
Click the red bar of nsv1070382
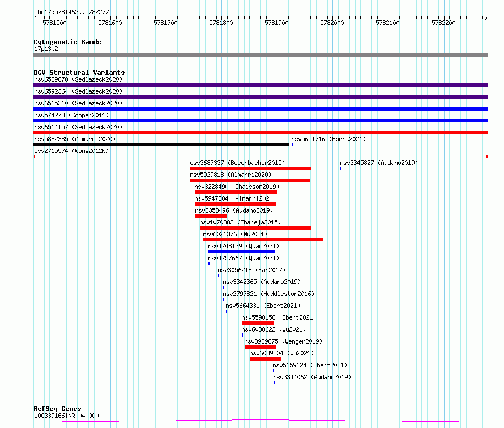click(x=255, y=228)
